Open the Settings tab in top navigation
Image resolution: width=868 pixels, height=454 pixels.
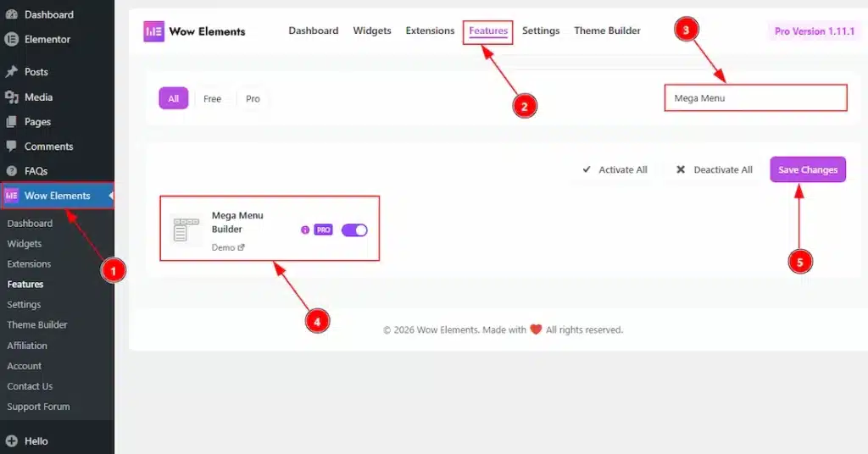click(x=541, y=30)
